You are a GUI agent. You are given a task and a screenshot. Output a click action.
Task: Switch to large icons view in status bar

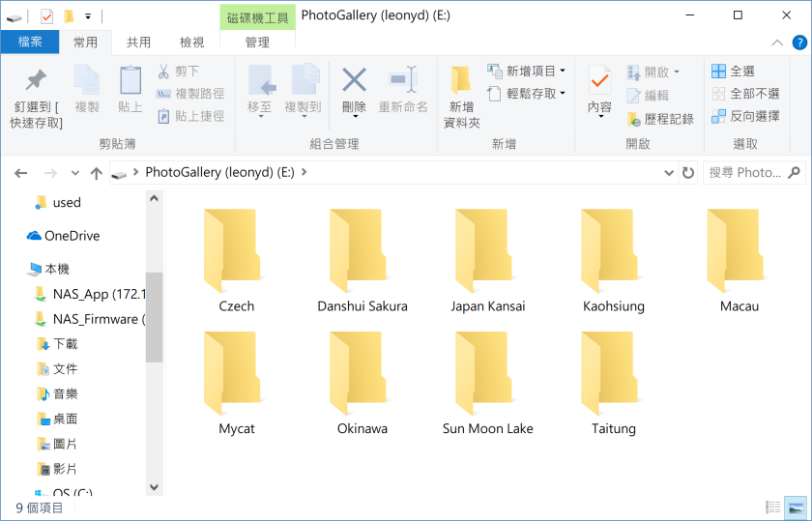(796, 507)
